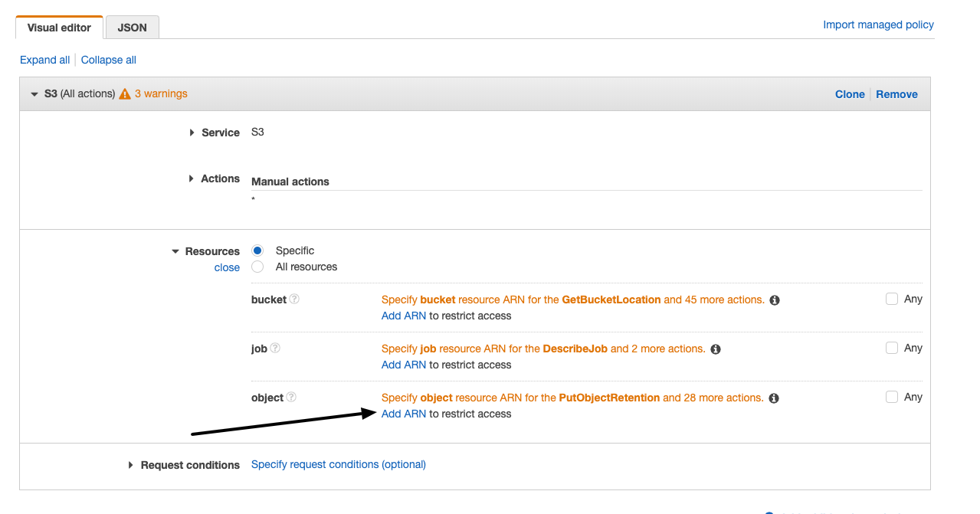Collapse the Resources section triangle

(x=175, y=251)
